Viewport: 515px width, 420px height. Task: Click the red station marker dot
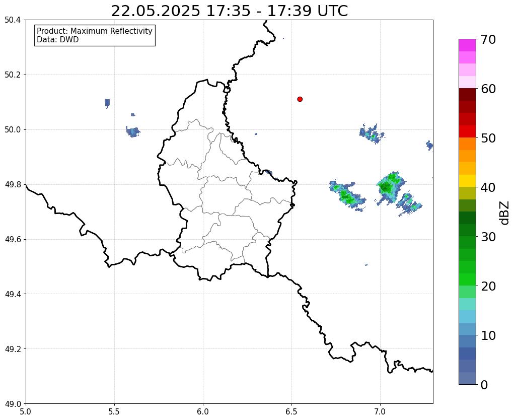[x=300, y=99]
